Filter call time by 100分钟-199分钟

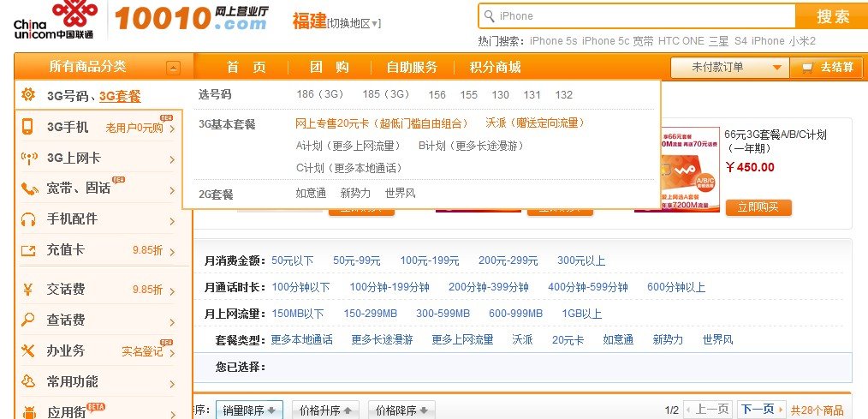[x=389, y=287]
